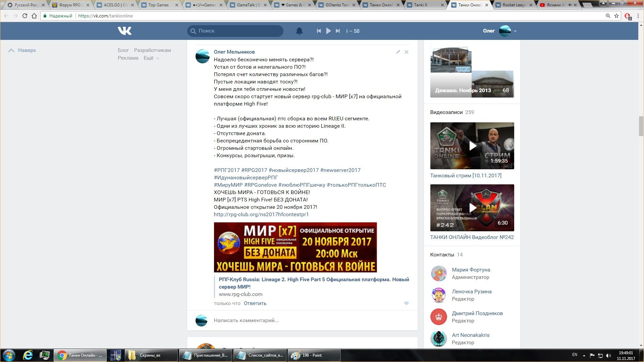
Task: Open Дмитрий Поздняков contact
Action: pos(477,313)
